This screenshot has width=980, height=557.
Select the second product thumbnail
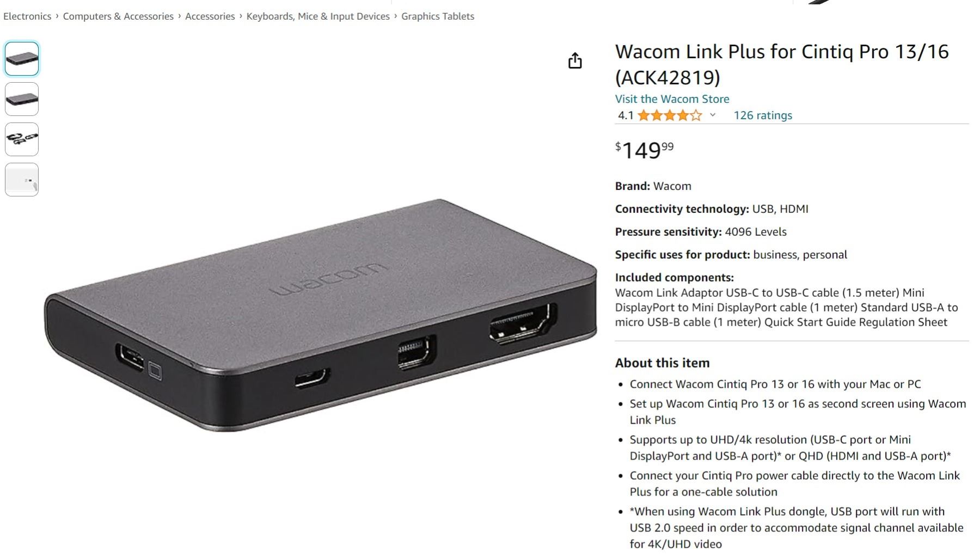pyautogui.click(x=22, y=99)
